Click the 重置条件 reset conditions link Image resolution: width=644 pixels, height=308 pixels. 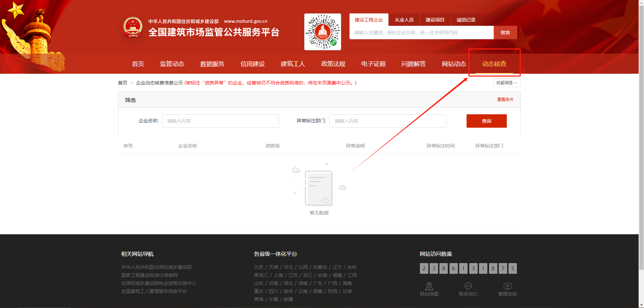click(505, 99)
